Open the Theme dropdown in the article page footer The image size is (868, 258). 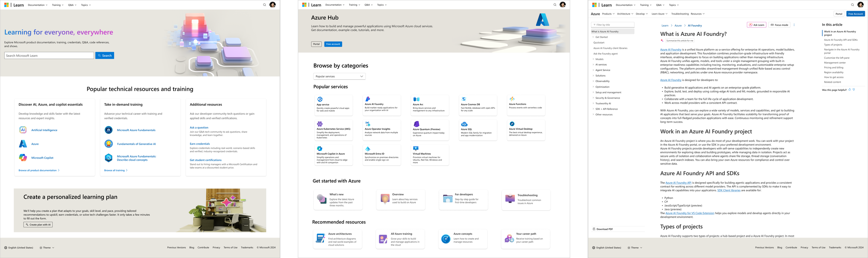[x=635, y=248]
